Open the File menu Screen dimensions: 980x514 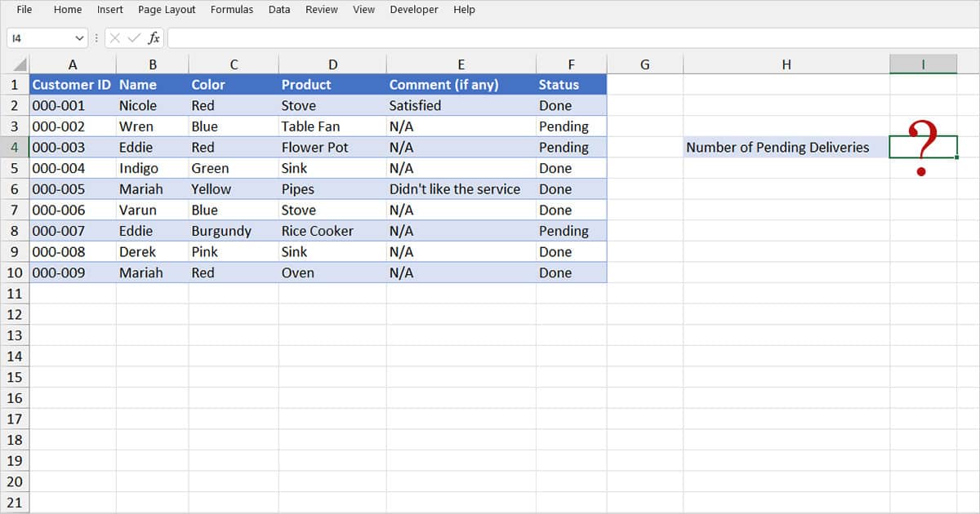coord(24,9)
